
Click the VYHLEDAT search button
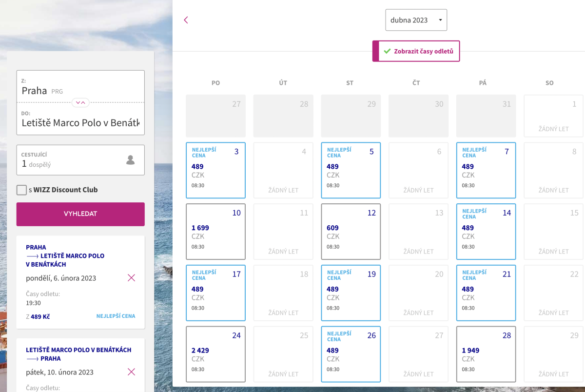pyautogui.click(x=80, y=214)
